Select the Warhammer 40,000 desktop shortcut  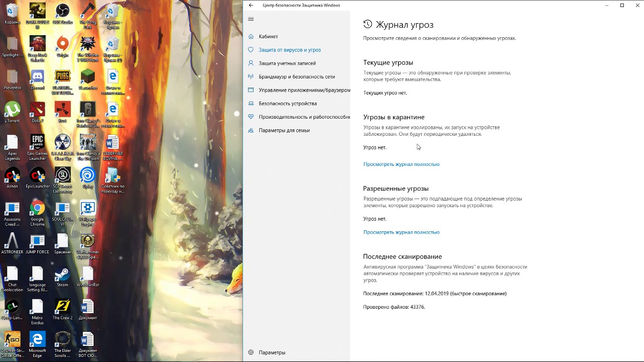(88, 246)
